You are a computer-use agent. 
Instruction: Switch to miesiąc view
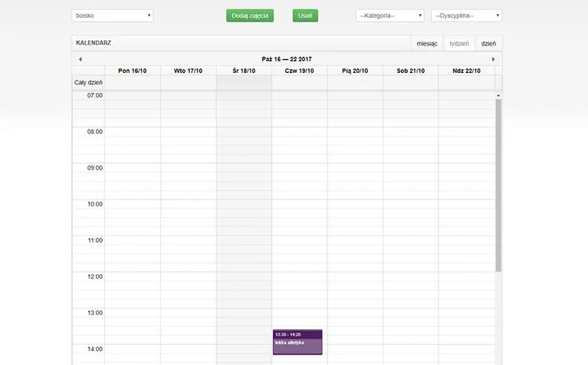426,43
